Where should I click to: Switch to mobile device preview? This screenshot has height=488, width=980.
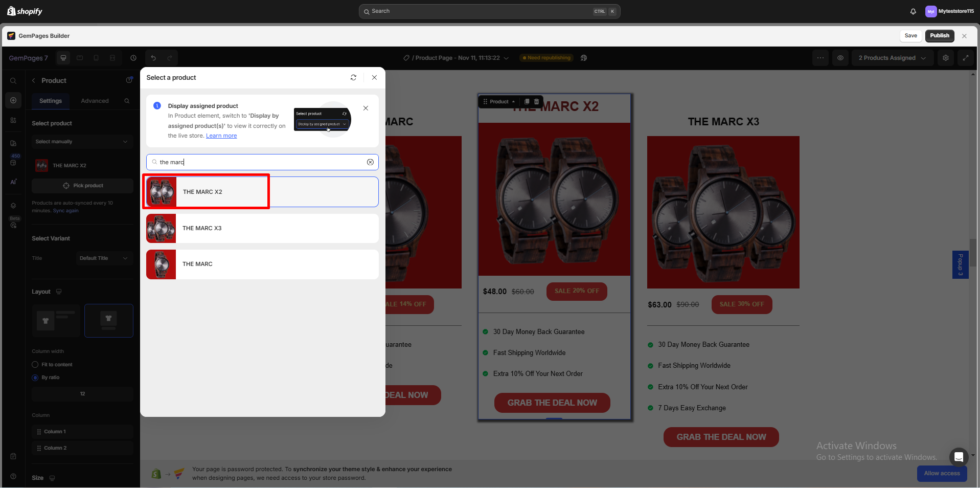[96, 58]
